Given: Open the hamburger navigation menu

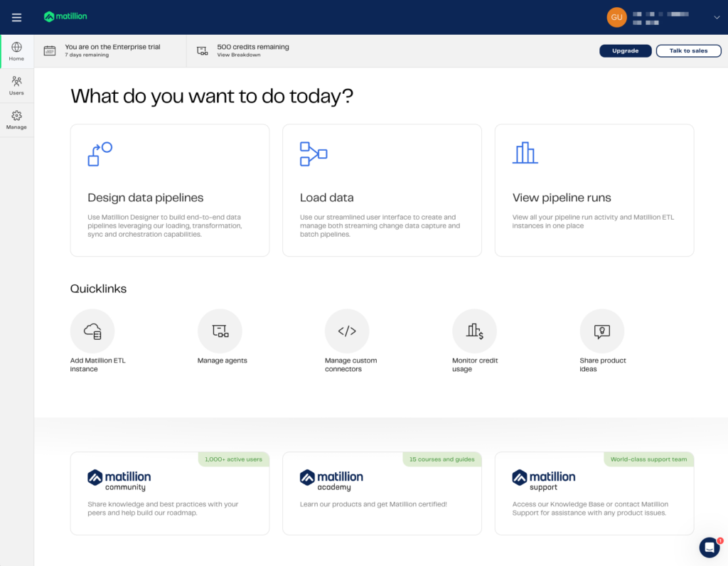Looking at the screenshot, I should [16, 17].
